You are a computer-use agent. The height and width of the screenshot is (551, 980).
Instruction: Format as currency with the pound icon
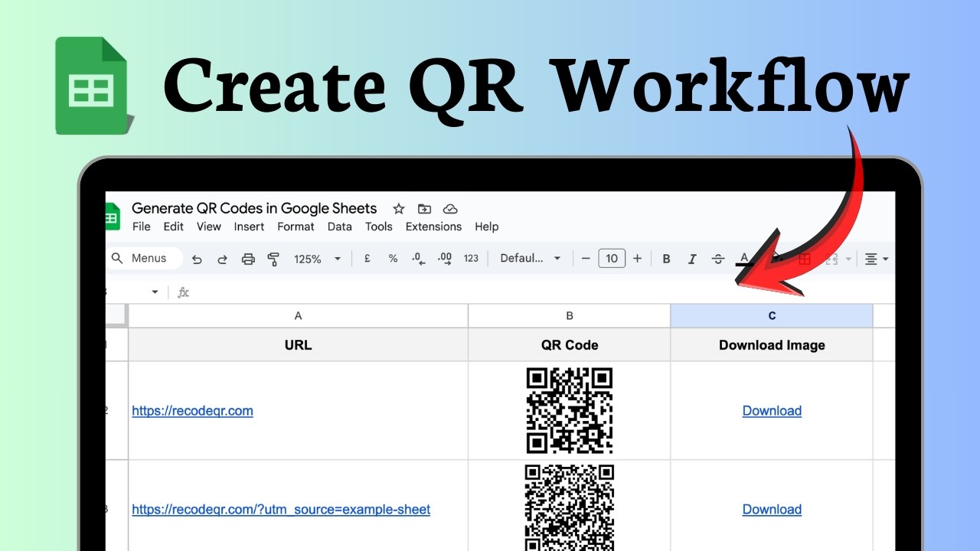point(367,259)
